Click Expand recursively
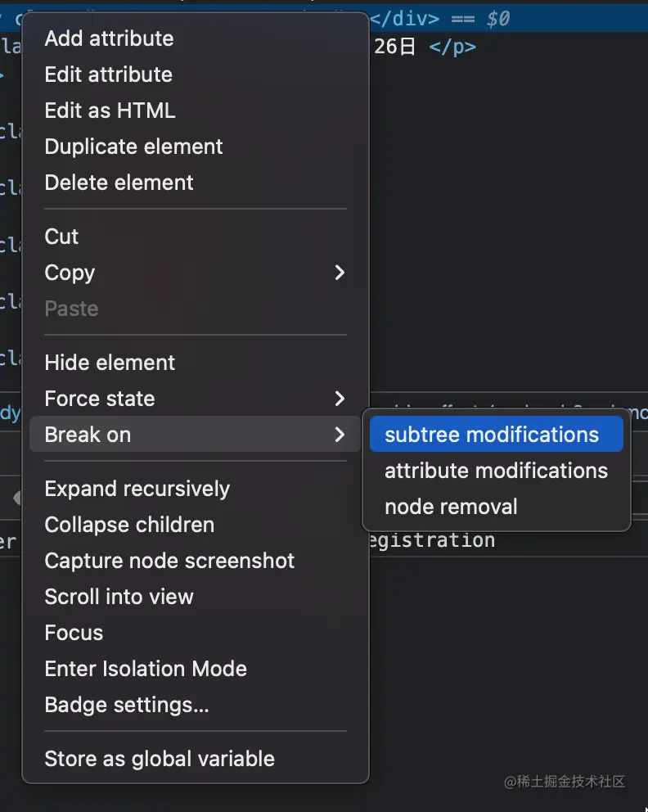Image resolution: width=648 pixels, height=812 pixels. pos(137,489)
